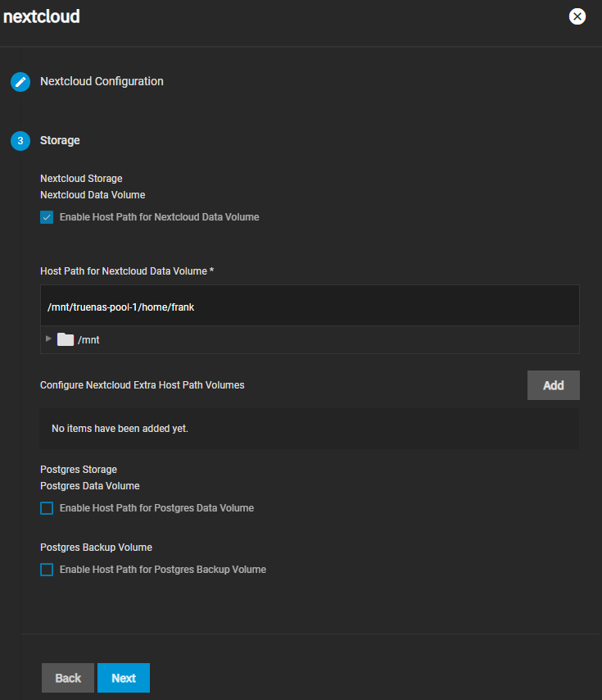Enable Host Path for Postgres Data Volume
This screenshot has height=700, width=602.
click(47, 508)
